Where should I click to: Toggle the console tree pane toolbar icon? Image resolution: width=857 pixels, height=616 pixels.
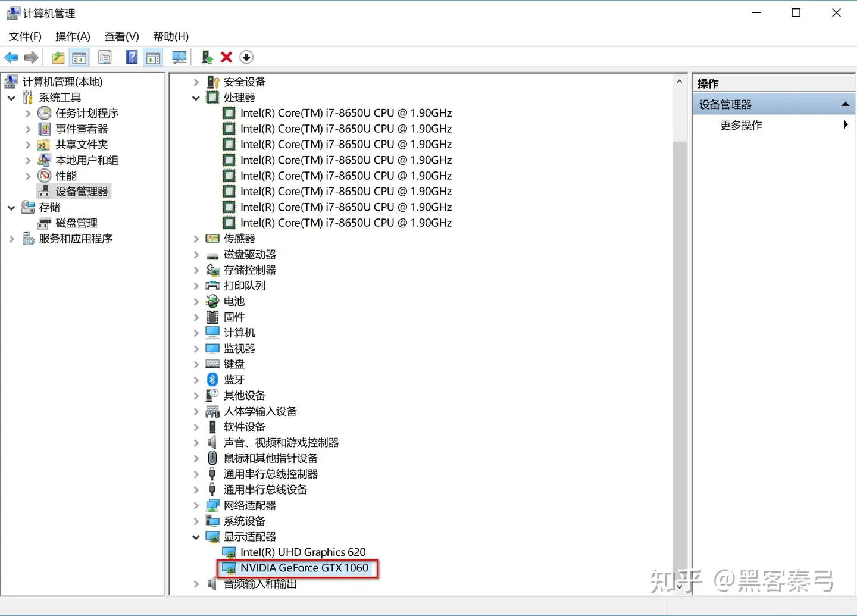[x=79, y=57]
